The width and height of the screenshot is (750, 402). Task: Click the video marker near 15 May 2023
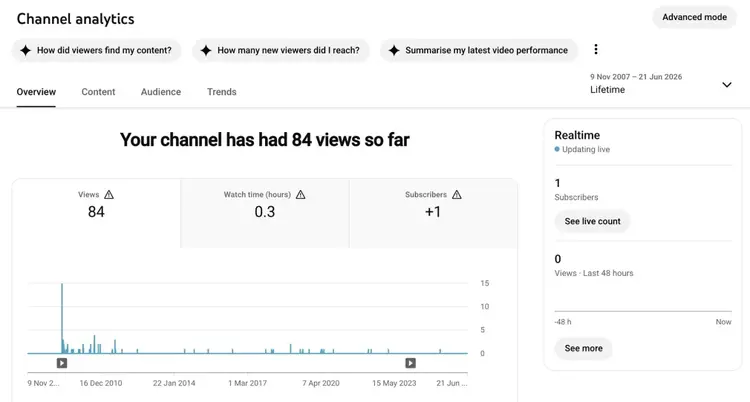pyautogui.click(x=410, y=363)
